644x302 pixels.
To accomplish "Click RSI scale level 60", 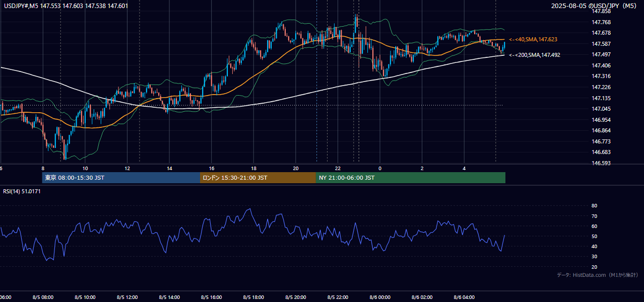I will [594, 226].
